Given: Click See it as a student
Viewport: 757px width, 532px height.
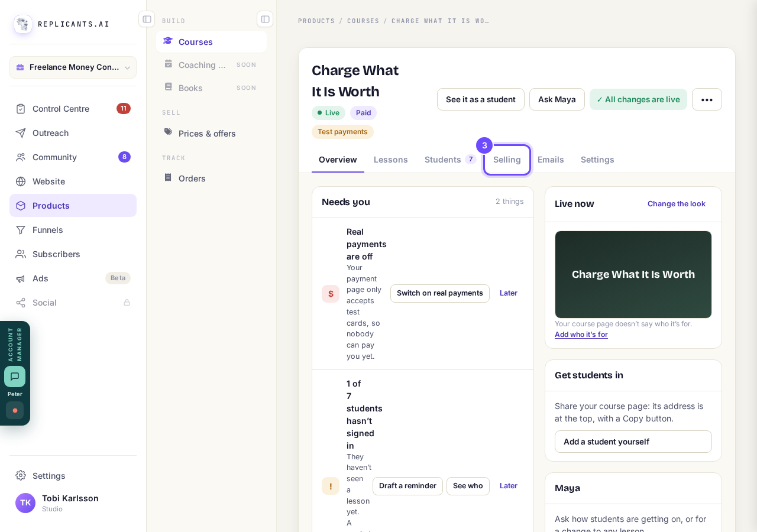Looking at the screenshot, I should (481, 99).
